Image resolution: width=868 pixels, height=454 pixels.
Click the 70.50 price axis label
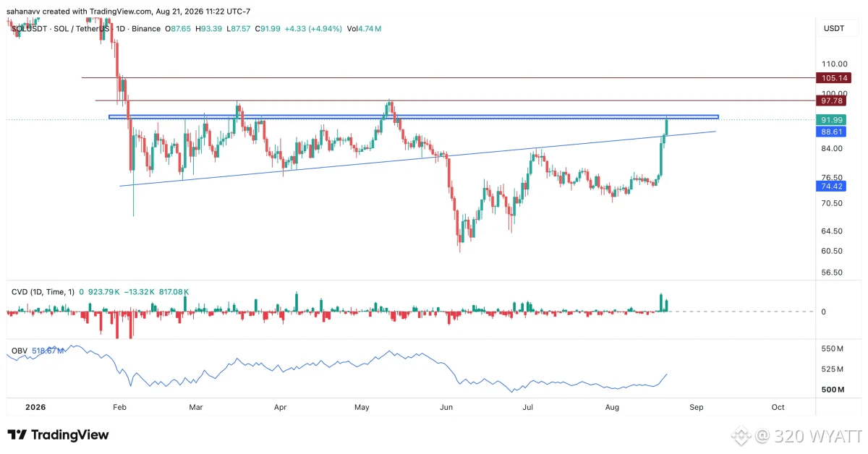833,203
